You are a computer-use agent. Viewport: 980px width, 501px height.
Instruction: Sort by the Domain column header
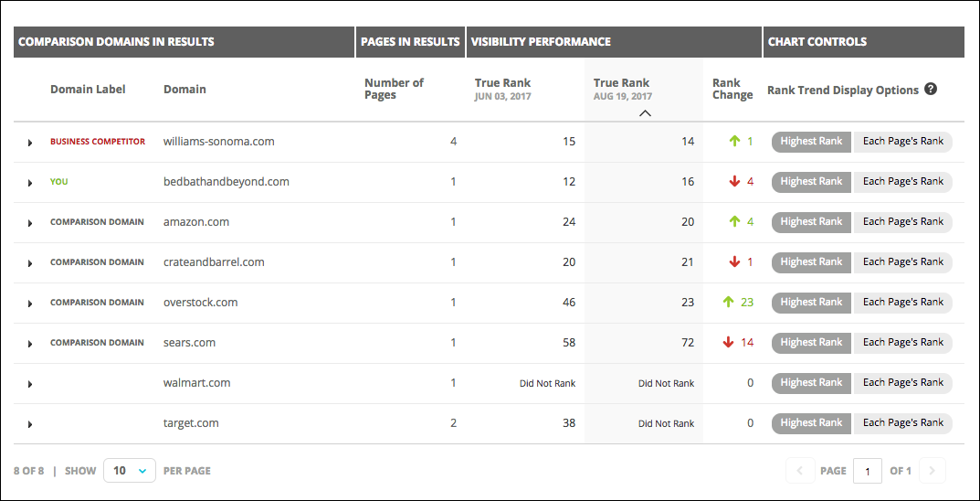[x=184, y=90]
